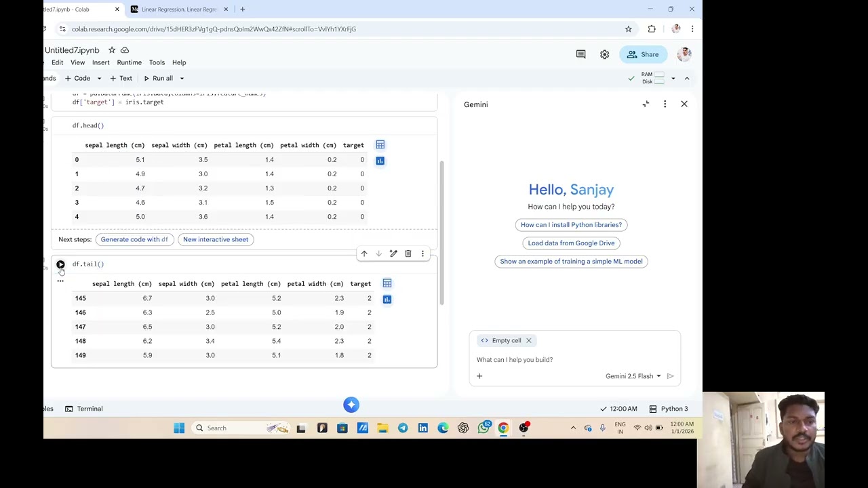Viewport: 868px width, 488px height.
Task: Switch to the Linear Regression tab
Action: point(178,9)
